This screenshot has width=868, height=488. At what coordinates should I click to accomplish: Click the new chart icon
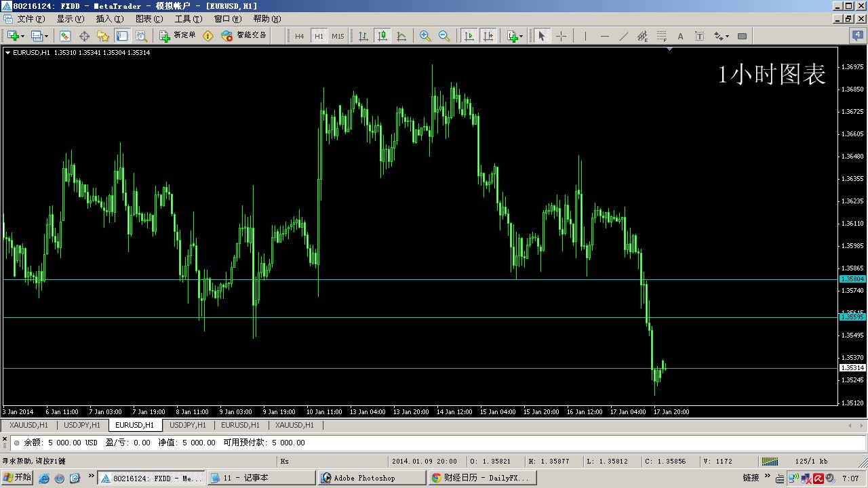point(13,36)
